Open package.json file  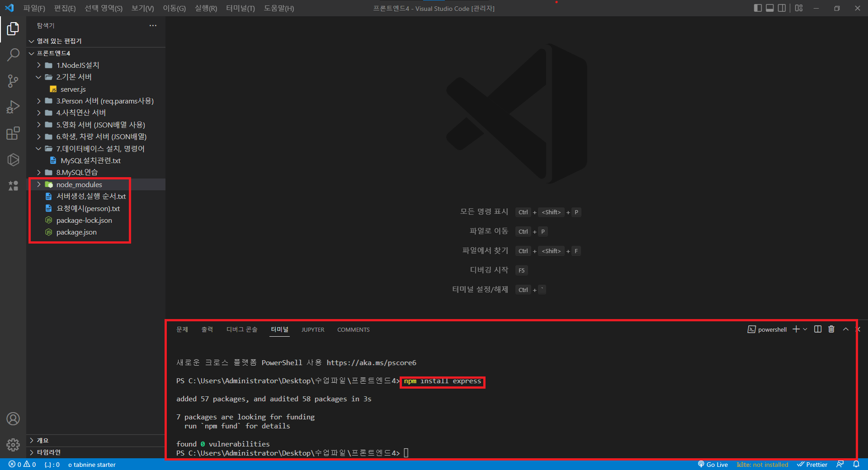96,232
